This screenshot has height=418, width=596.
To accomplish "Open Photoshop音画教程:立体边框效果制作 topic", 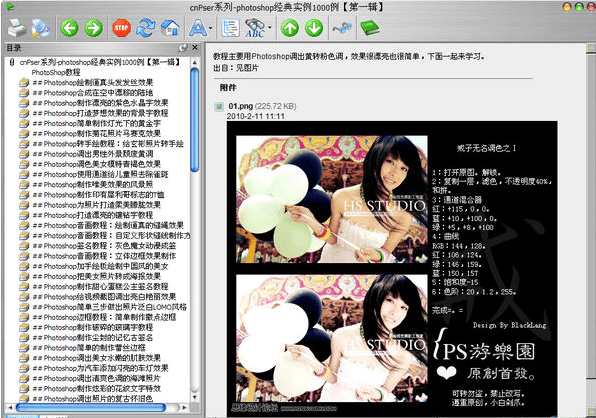I will point(104,256).
